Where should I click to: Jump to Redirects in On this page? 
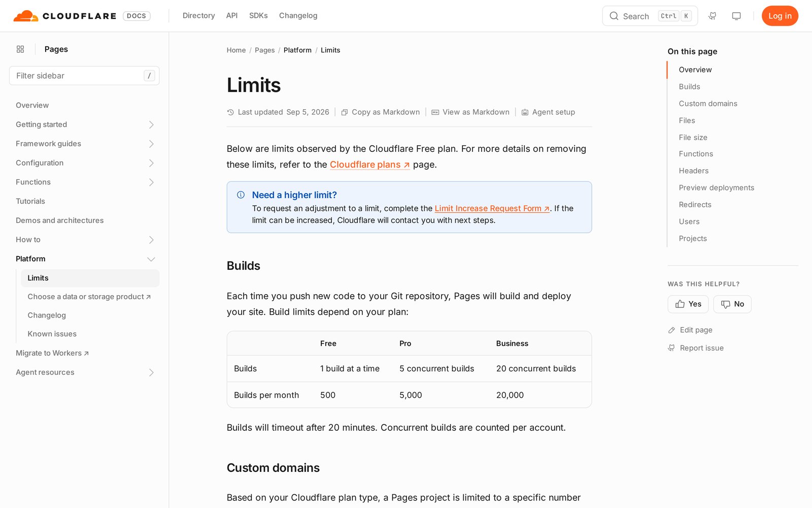tap(695, 205)
